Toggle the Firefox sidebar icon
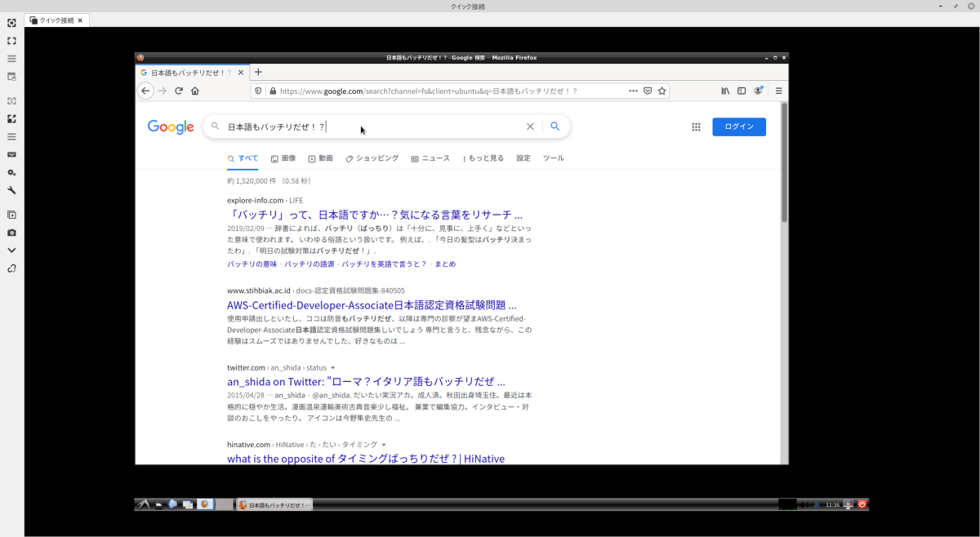 click(742, 91)
